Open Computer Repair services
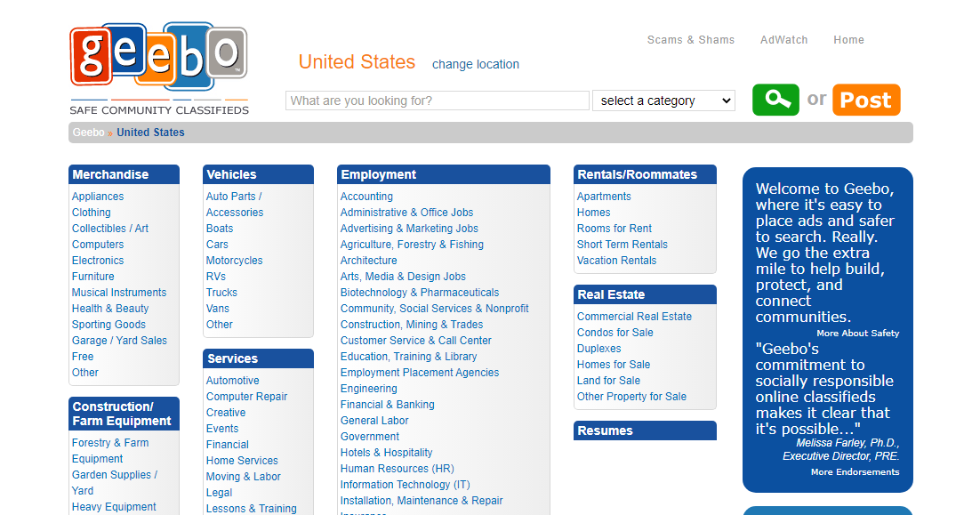Image resolution: width=980 pixels, height=515 pixels. [247, 397]
